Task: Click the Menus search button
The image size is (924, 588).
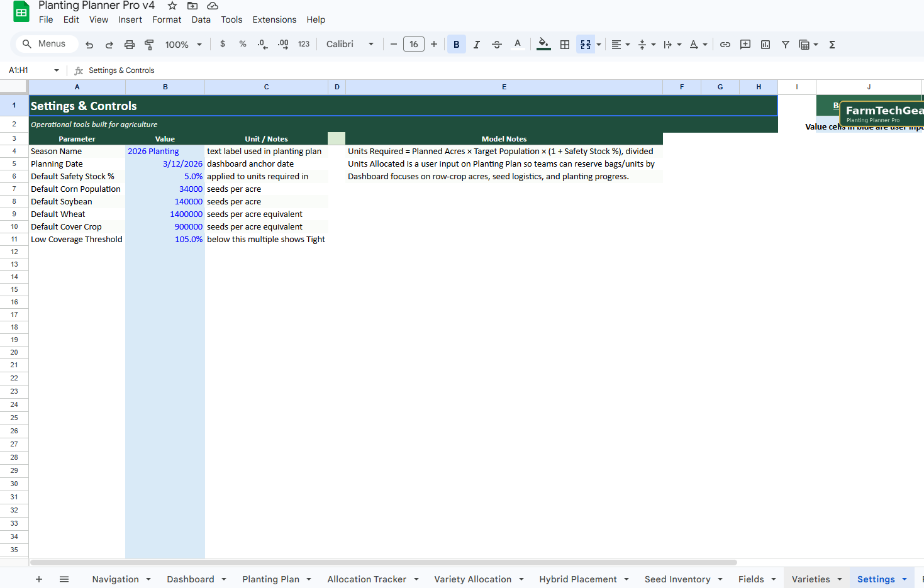Action: [45, 43]
